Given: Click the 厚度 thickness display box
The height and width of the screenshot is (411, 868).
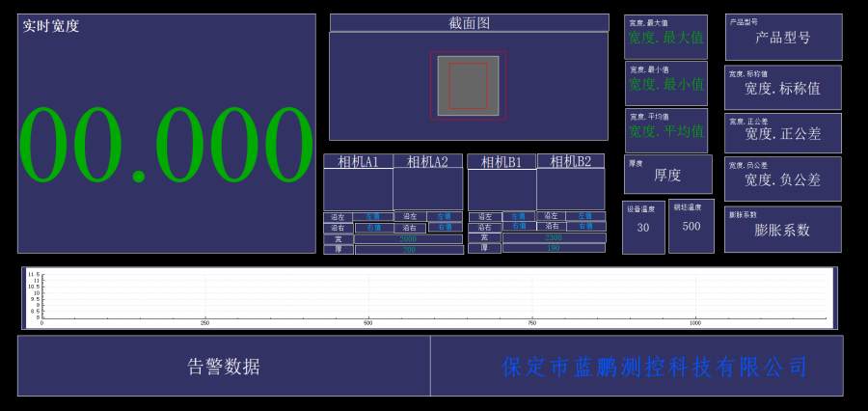Looking at the screenshot, I should click(667, 175).
